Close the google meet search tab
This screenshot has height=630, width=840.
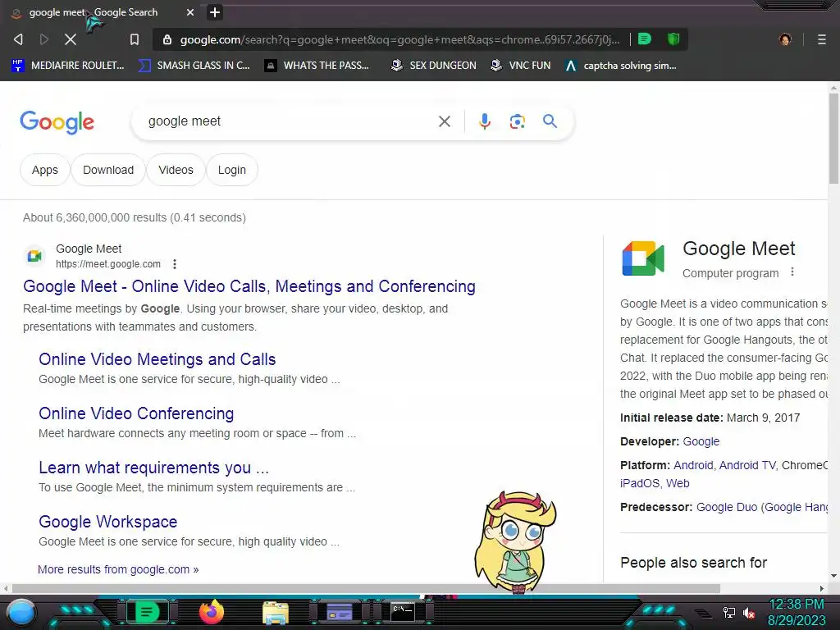[190, 12]
